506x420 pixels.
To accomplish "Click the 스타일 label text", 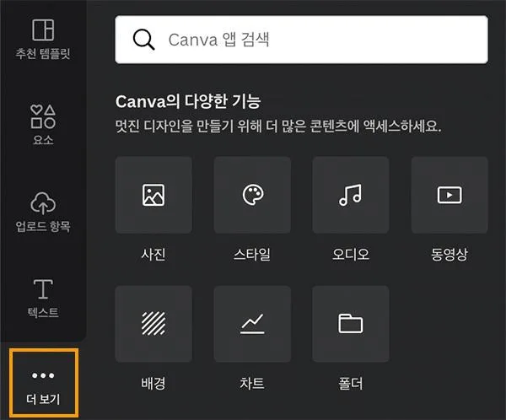I will pos(252,255).
